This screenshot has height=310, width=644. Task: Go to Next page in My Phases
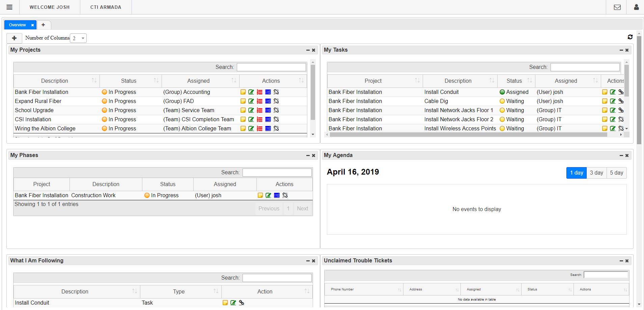click(303, 209)
